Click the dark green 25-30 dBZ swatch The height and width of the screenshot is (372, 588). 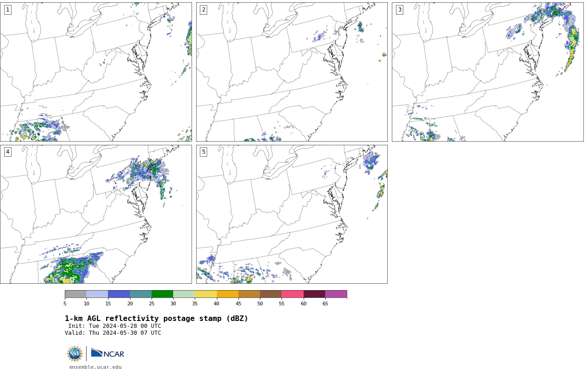coord(162,294)
